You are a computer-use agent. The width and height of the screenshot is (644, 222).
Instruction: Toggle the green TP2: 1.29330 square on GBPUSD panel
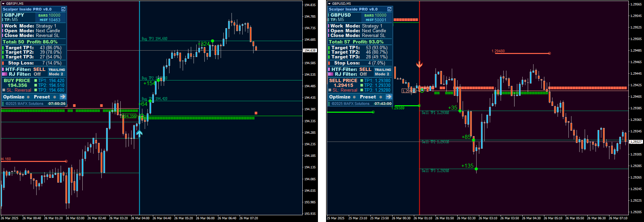tap(362, 86)
